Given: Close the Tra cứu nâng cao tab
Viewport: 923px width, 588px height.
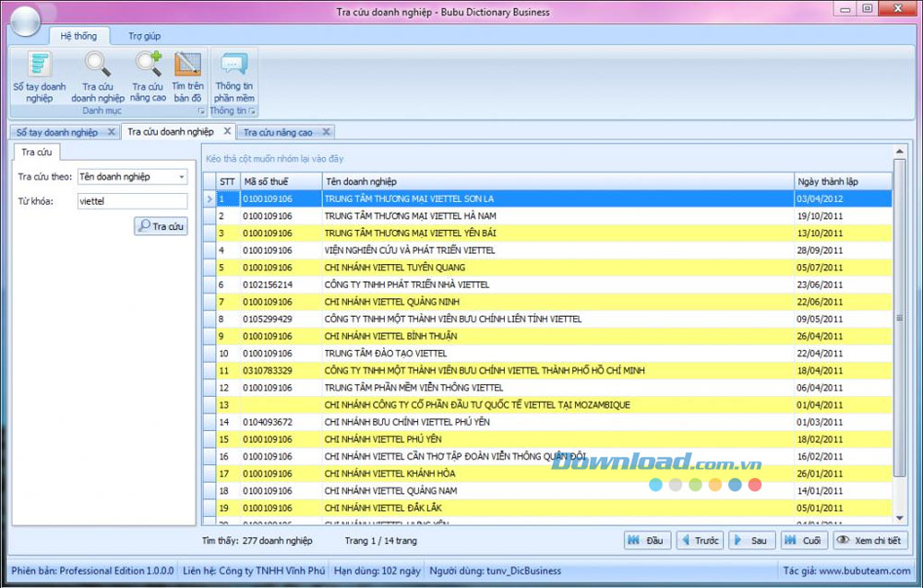Looking at the screenshot, I should click(326, 132).
